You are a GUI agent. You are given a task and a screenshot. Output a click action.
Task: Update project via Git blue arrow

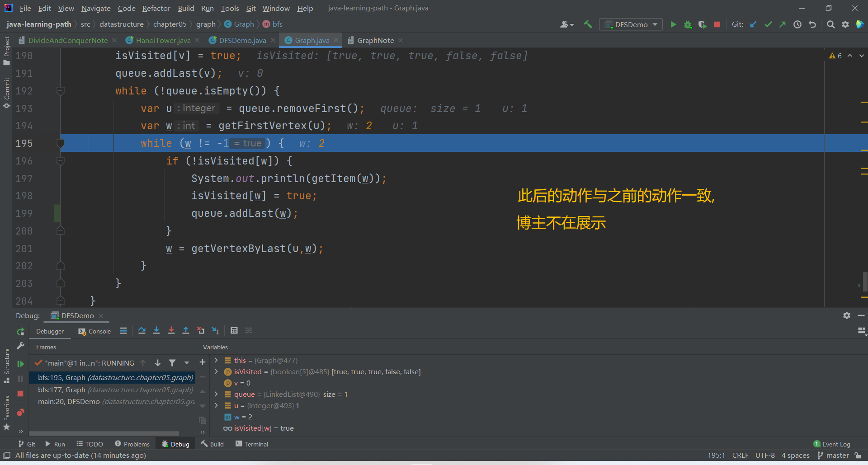(753, 24)
